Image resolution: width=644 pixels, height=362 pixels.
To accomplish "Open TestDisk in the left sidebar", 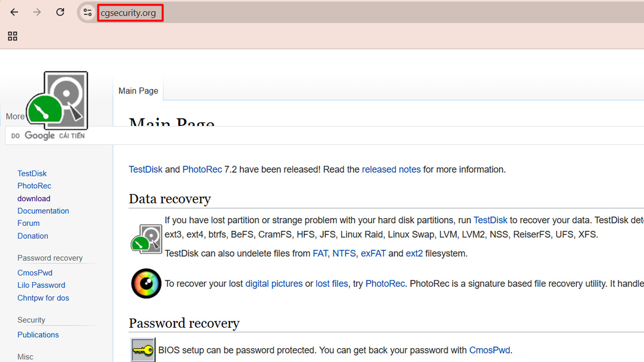I will tap(32, 173).
